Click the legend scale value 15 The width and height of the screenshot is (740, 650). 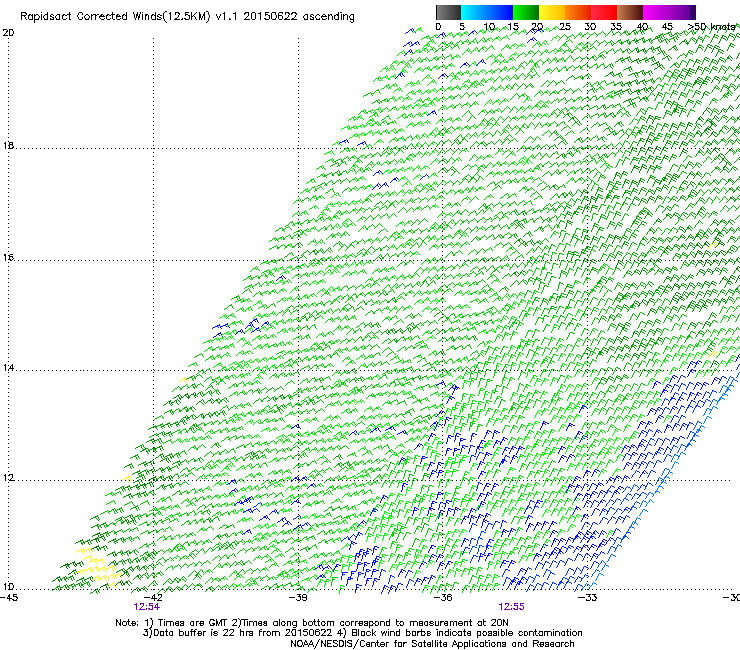click(x=513, y=26)
